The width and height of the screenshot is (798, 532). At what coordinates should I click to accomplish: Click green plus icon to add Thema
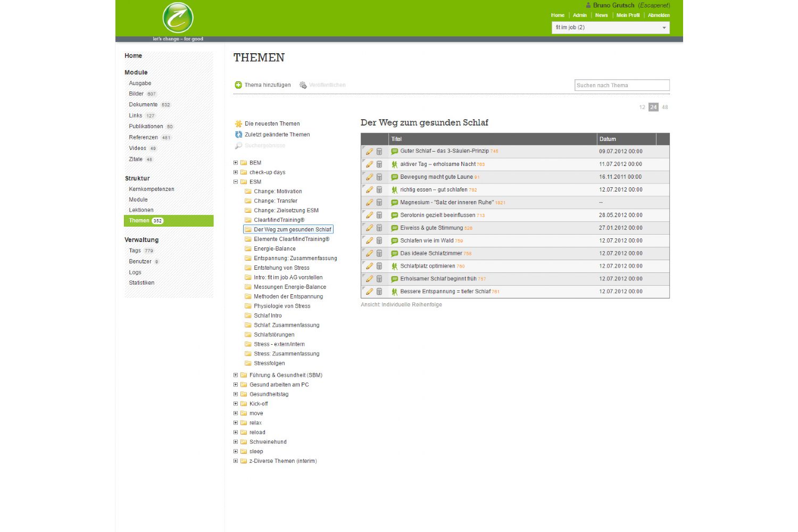click(x=238, y=85)
